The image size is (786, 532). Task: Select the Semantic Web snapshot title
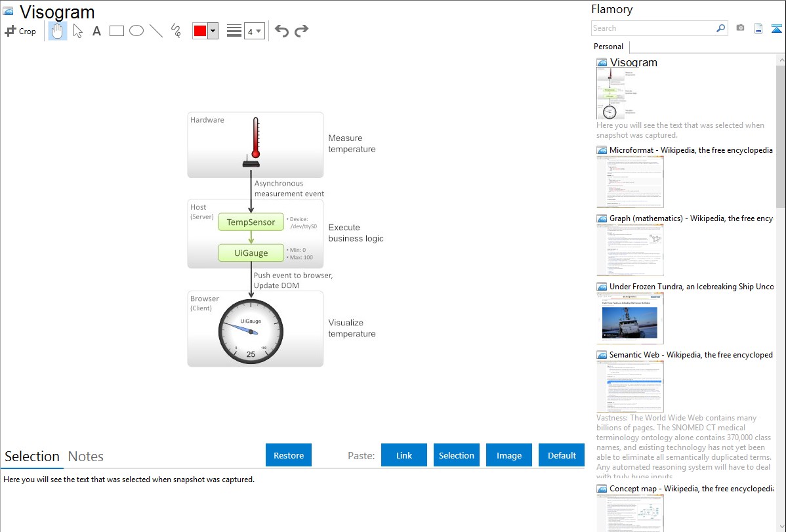[x=691, y=354]
